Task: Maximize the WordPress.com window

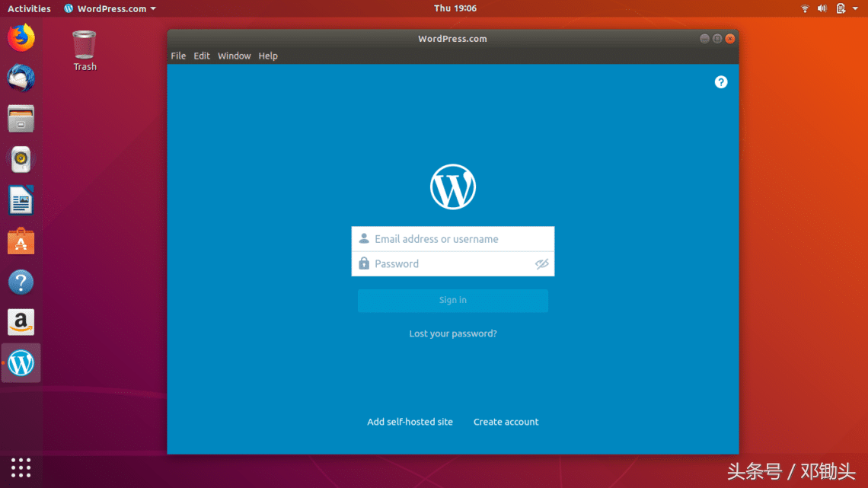Action: (x=717, y=38)
